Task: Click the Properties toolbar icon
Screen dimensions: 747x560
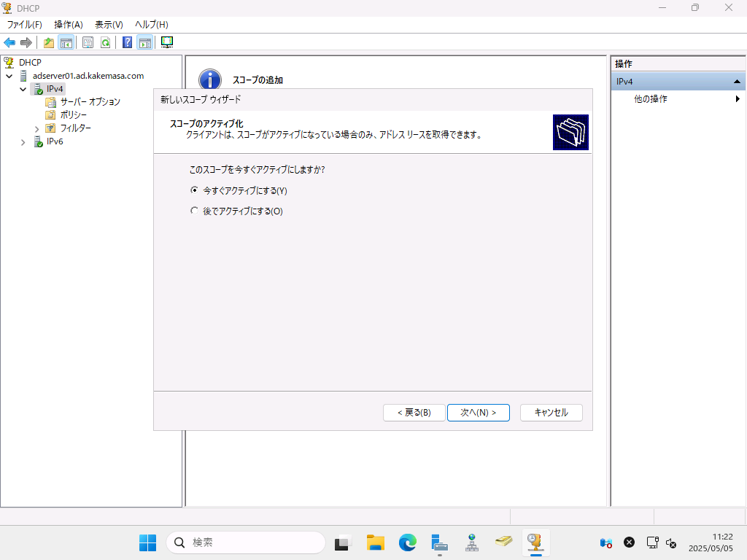Action: (x=88, y=42)
